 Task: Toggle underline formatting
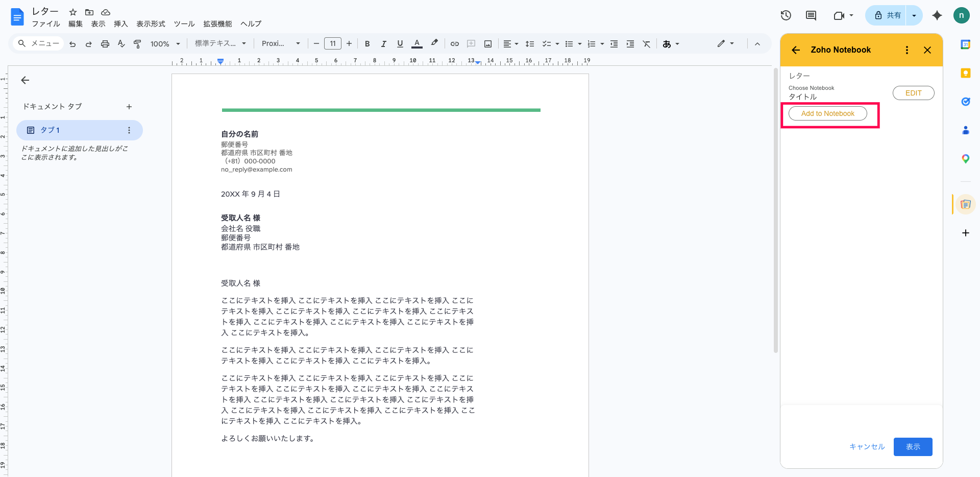pyautogui.click(x=400, y=44)
